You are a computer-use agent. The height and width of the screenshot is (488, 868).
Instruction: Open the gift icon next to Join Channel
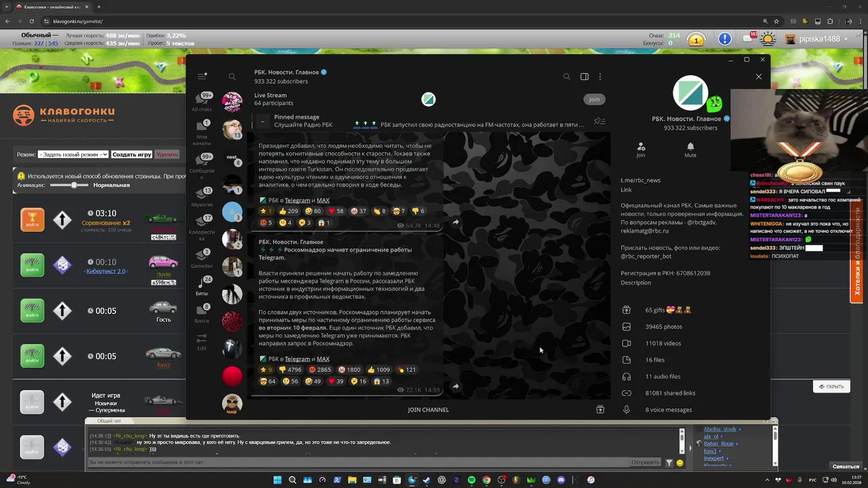pos(600,409)
